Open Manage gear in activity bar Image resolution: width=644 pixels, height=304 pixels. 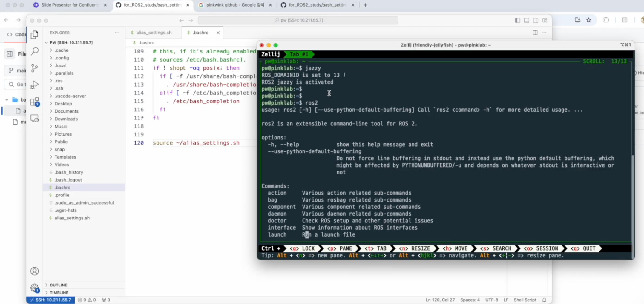click(x=35, y=288)
